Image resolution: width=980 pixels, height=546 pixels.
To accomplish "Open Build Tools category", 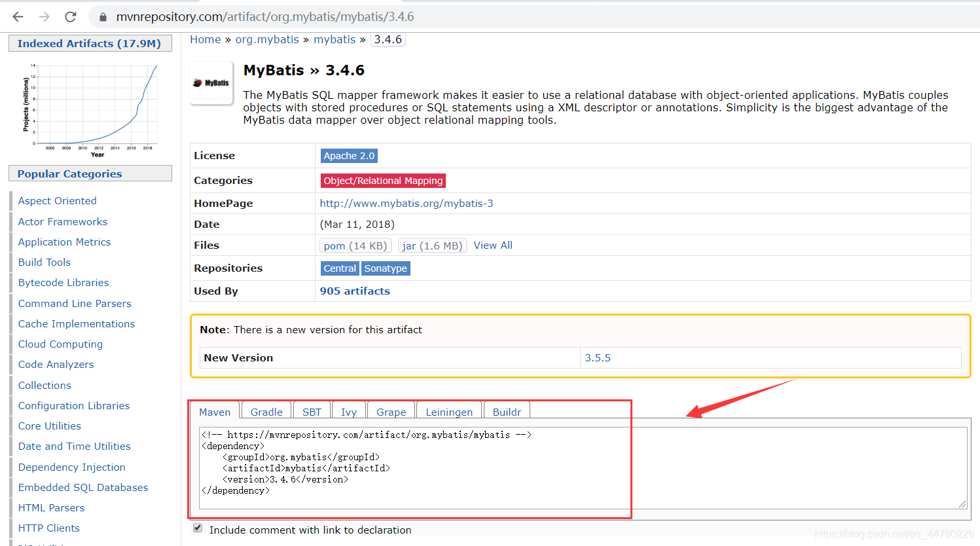I will [x=44, y=263].
